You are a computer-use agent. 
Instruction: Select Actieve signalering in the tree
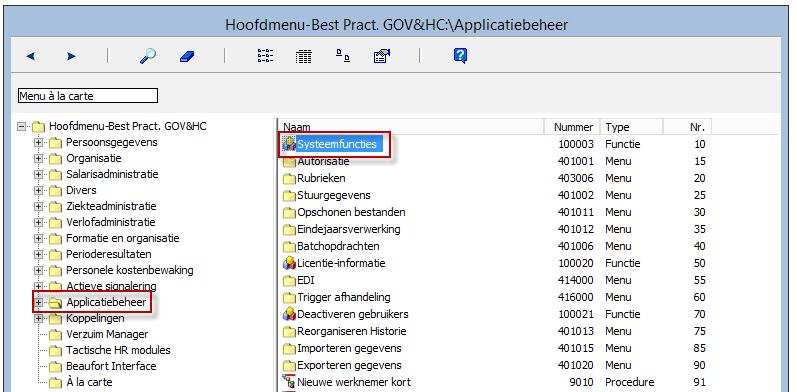click(111, 286)
